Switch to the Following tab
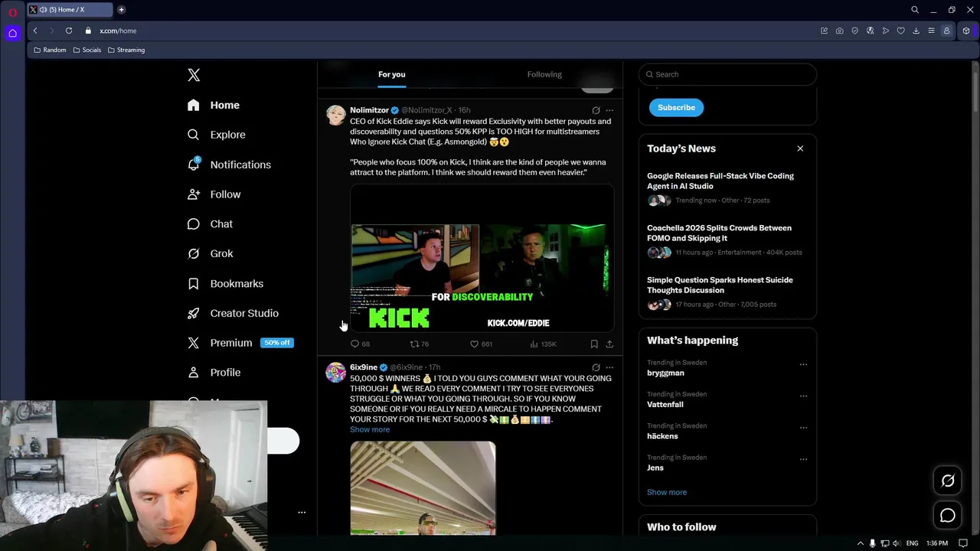 point(544,74)
